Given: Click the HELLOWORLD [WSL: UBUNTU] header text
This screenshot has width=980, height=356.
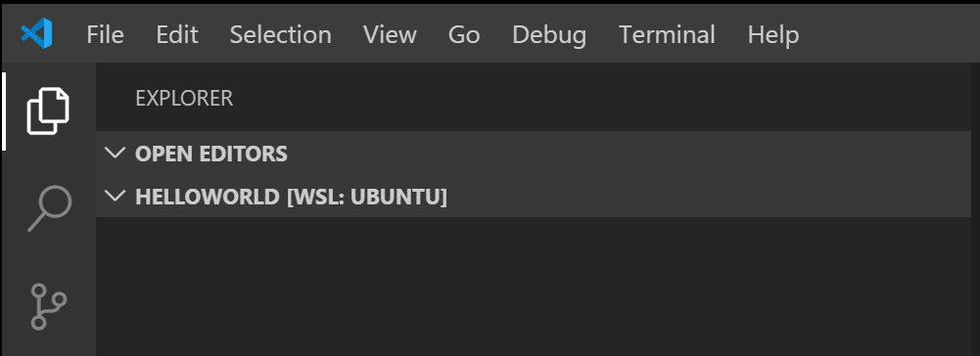Looking at the screenshot, I should click(x=291, y=197).
